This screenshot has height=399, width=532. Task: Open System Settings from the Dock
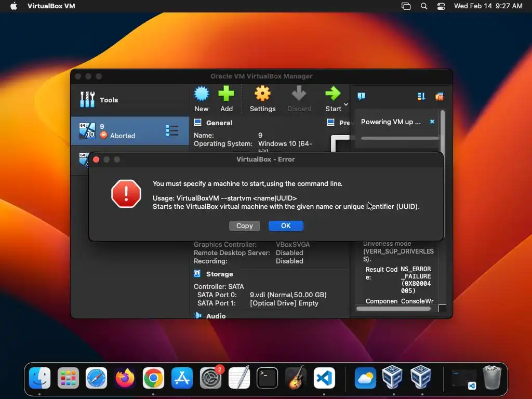pyautogui.click(x=211, y=378)
